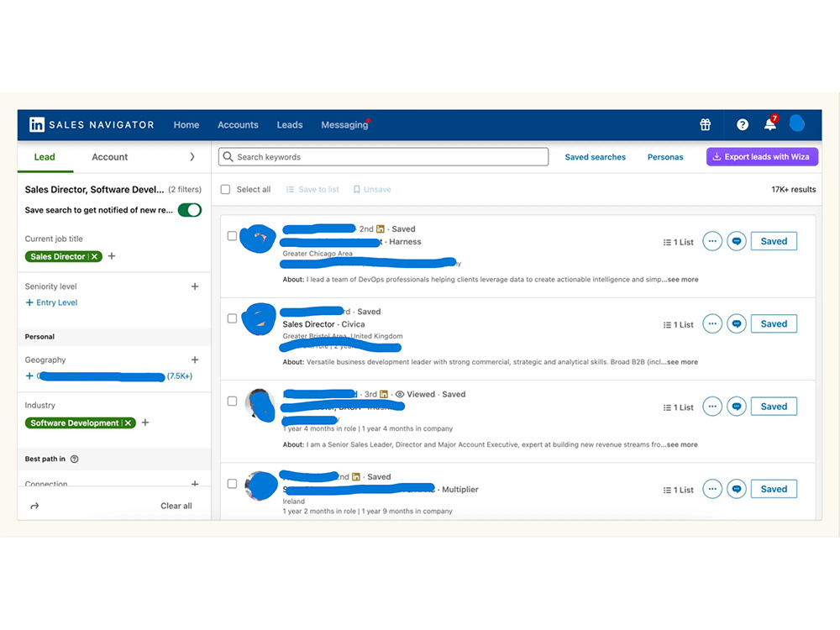Click Saved button for the Civica lead
Image resolution: width=840 pixels, height=630 pixels.
[774, 323]
